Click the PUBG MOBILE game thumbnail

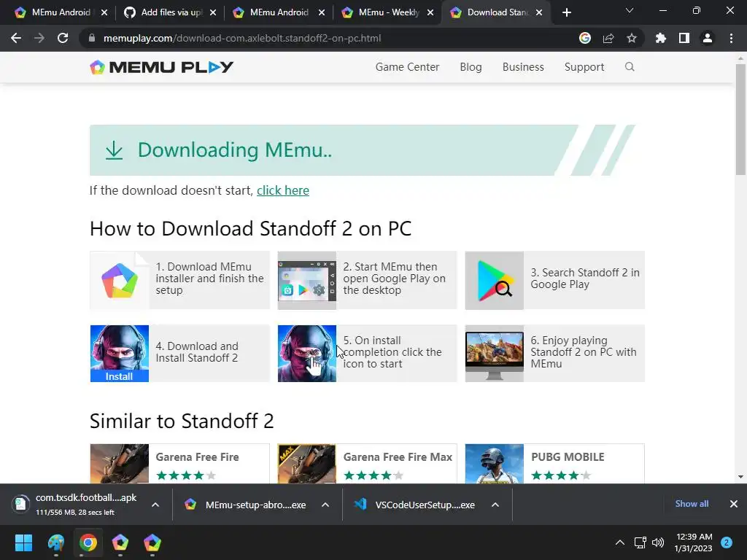click(x=495, y=464)
